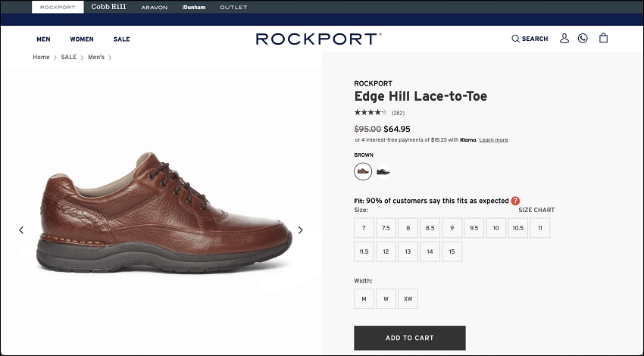Click the sale price $64.95
The width and height of the screenshot is (644, 356).
pyautogui.click(x=397, y=129)
